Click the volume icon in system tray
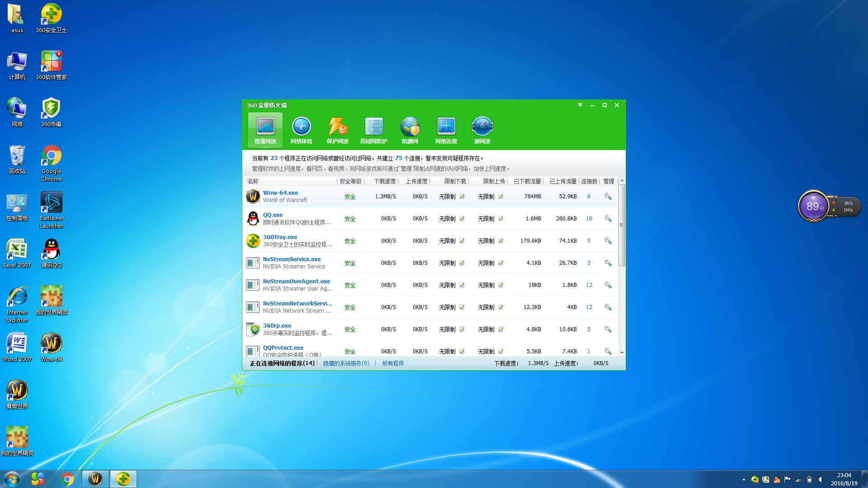 [x=820, y=479]
